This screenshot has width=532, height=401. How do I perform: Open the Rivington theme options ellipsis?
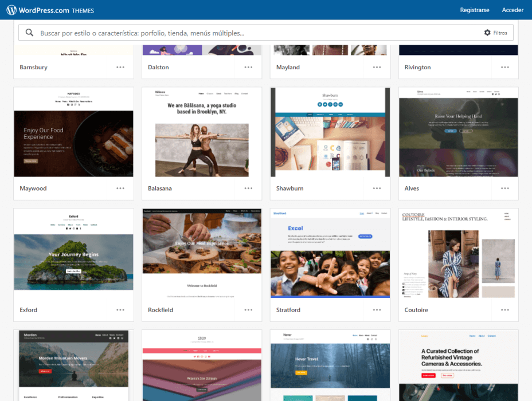pos(504,67)
